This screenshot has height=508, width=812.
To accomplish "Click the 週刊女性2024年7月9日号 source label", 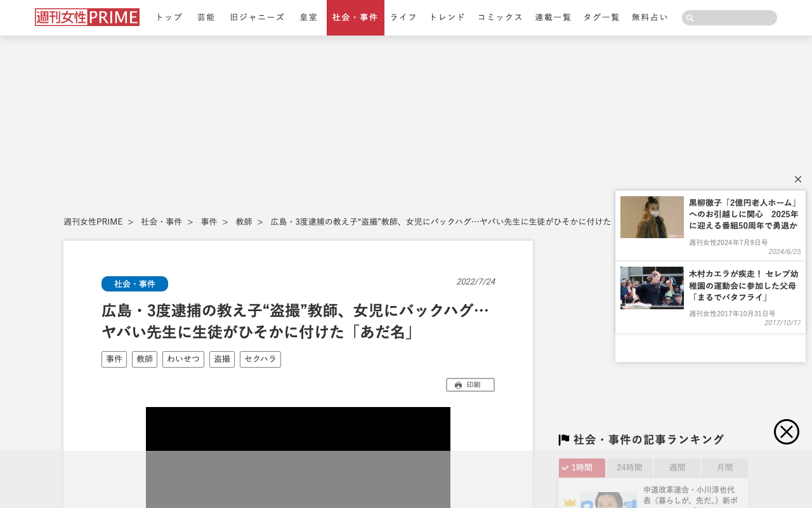I will coord(728,243).
